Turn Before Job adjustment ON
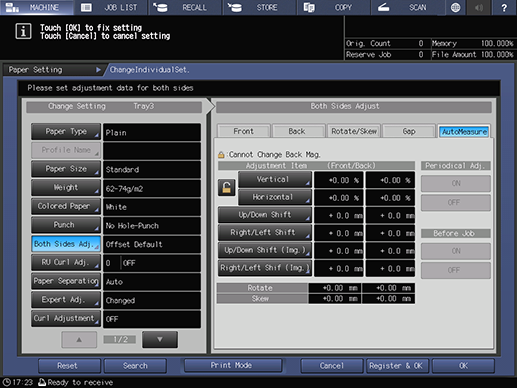This screenshot has height=388, width=517. point(455,251)
